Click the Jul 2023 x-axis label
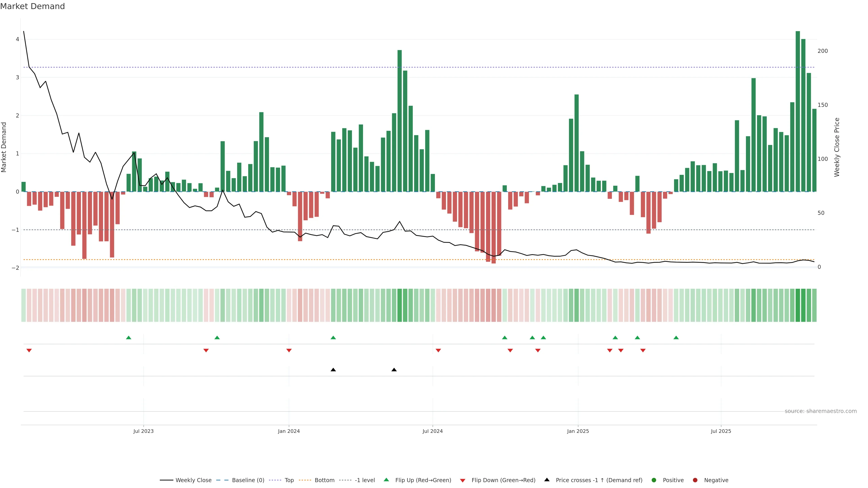 pyautogui.click(x=143, y=431)
